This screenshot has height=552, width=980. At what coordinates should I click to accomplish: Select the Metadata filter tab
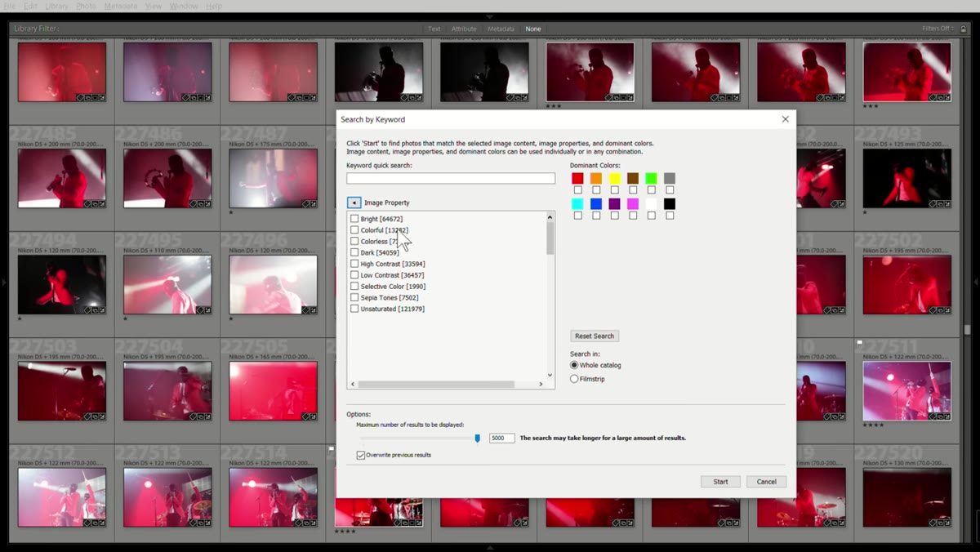click(x=501, y=29)
